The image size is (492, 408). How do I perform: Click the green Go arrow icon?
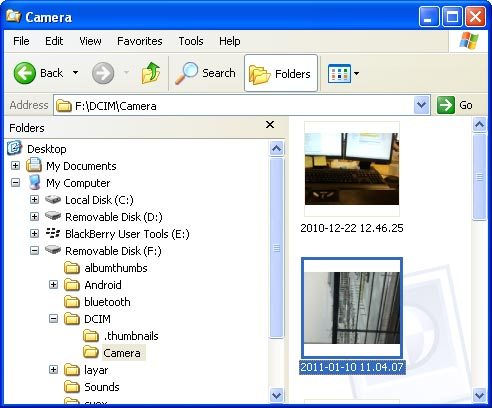pos(446,105)
